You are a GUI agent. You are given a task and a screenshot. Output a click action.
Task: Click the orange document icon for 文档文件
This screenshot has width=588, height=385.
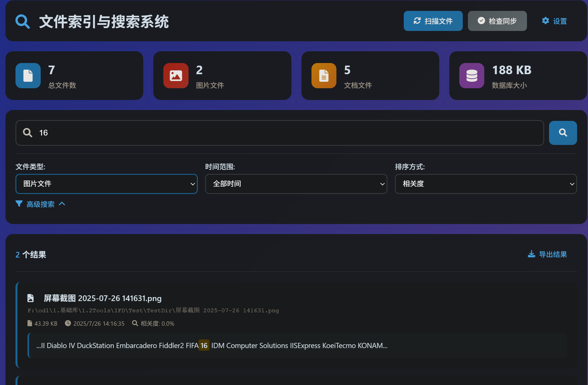pyautogui.click(x=324, y=76)
